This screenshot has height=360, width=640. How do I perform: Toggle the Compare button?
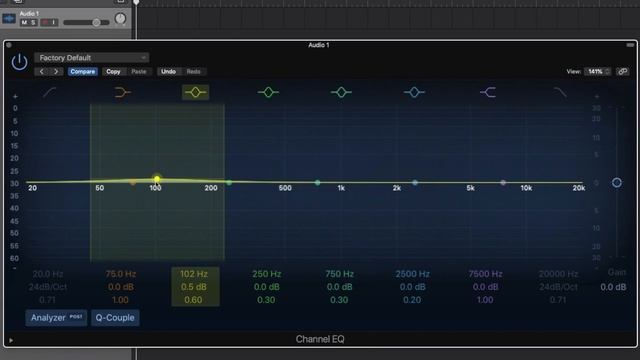pyautogui.click(x=82, y=71)
